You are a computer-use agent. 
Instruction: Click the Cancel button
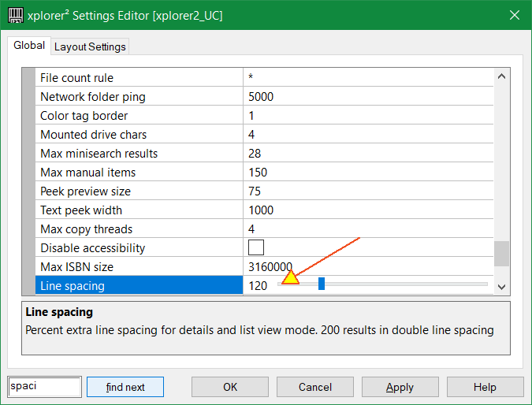pos(314,387)
